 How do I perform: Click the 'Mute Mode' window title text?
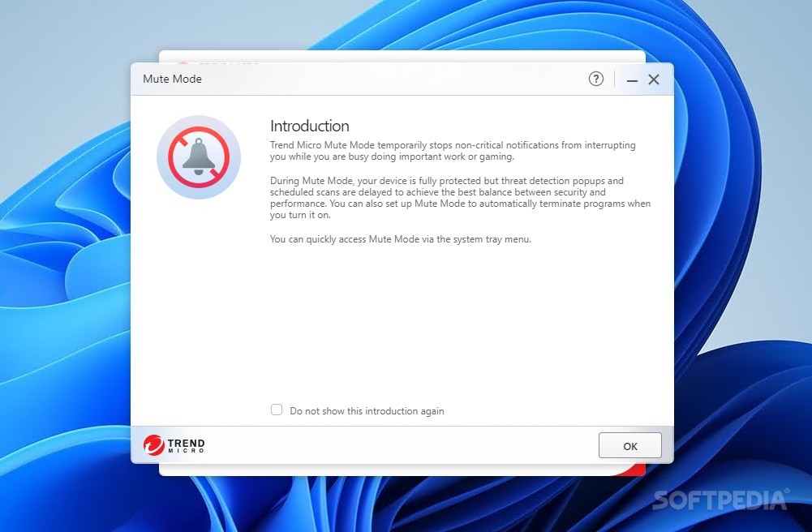[x=173, y=79]
